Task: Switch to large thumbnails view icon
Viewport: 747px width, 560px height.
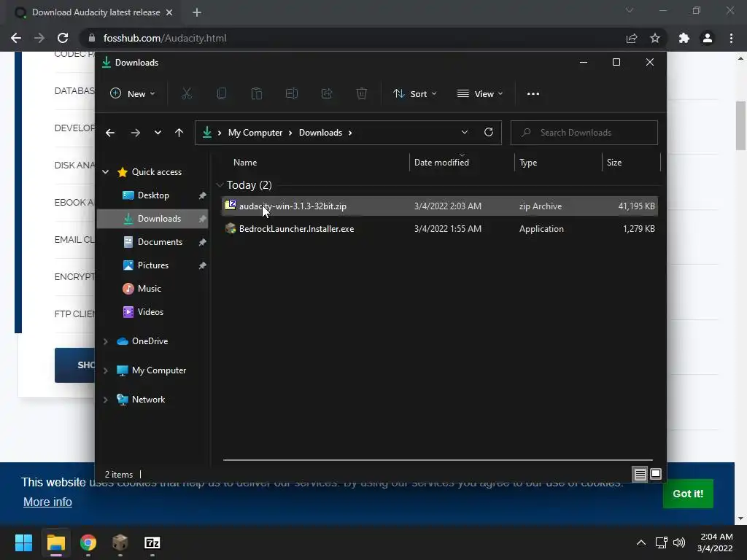Action: 656,474
